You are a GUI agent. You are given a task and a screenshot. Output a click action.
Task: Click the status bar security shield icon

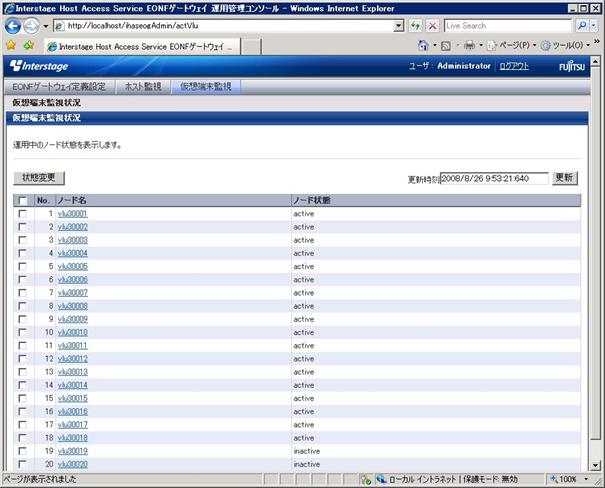click(365, 480)
